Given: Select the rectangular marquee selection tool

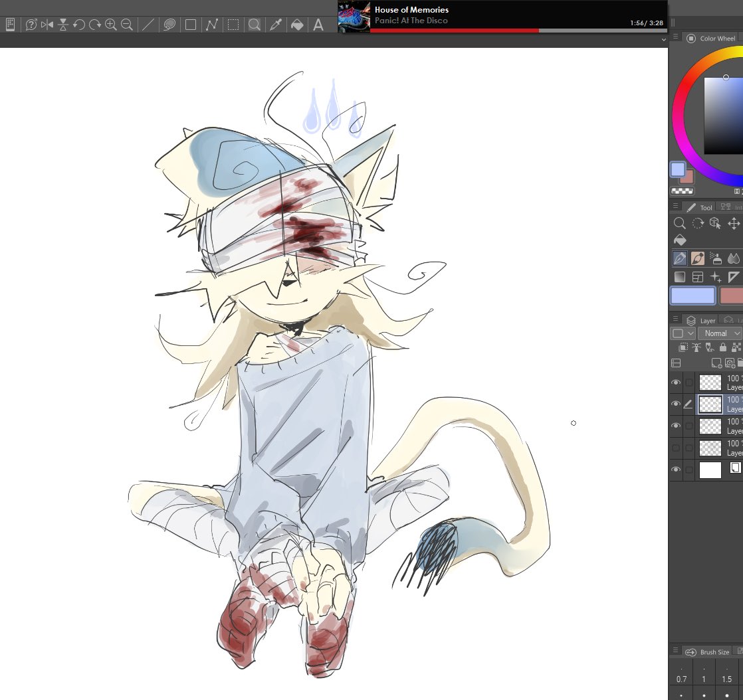Looking at the screenshot, I should coord(233,25).
